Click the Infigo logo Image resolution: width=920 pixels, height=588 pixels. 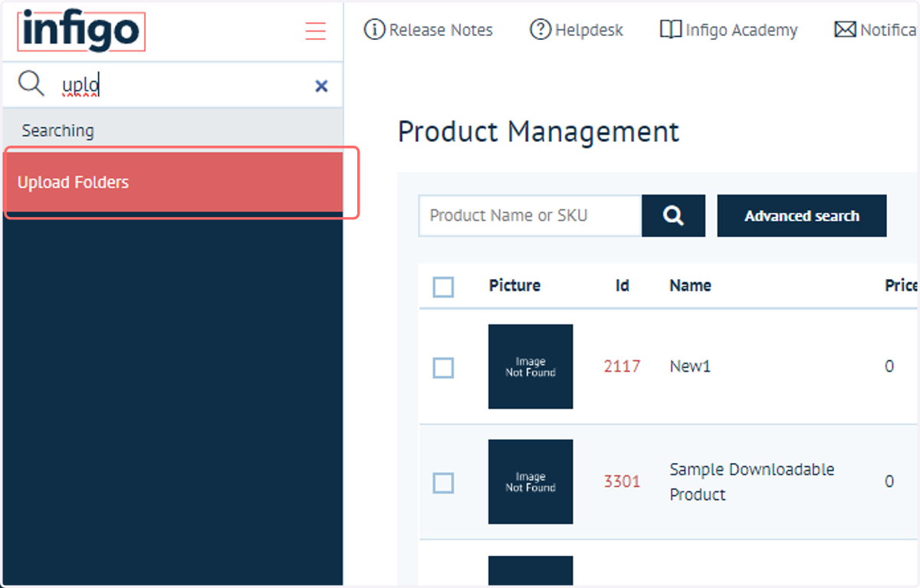[x=81, y=31]
